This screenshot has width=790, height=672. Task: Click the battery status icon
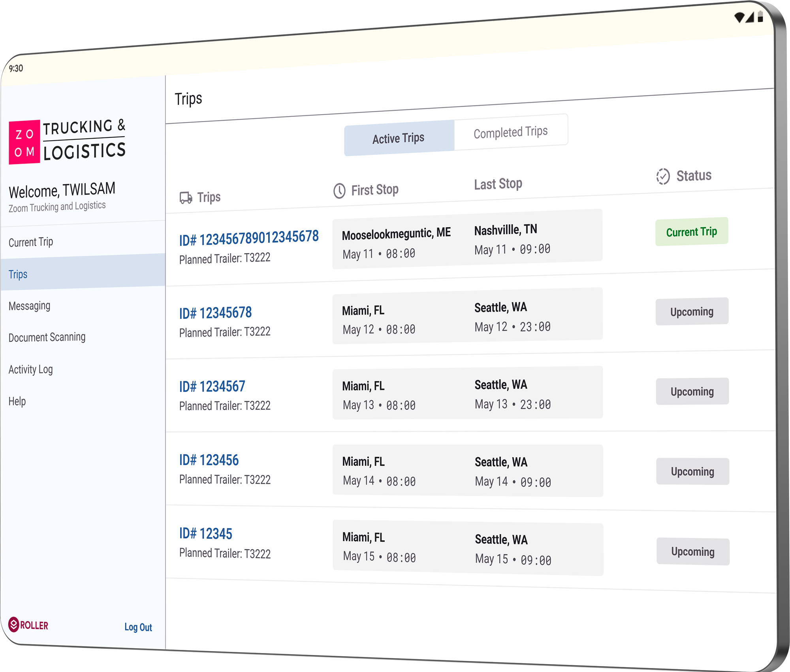click(760, 17)
